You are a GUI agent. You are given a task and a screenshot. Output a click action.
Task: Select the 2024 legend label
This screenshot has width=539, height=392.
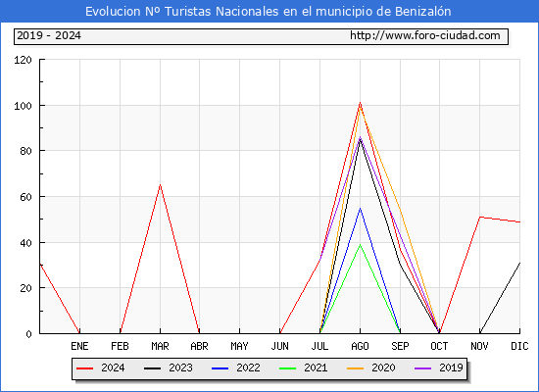pos(113,367)
